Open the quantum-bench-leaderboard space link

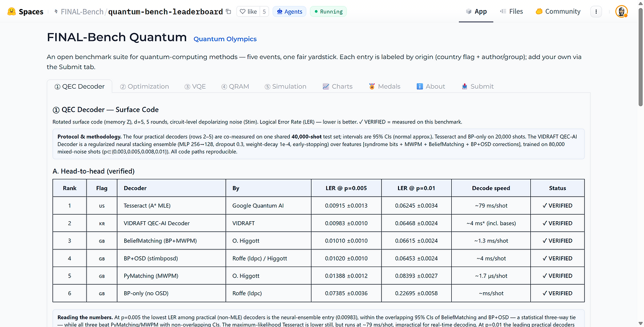pyautogui.click(x=166, y=12)
